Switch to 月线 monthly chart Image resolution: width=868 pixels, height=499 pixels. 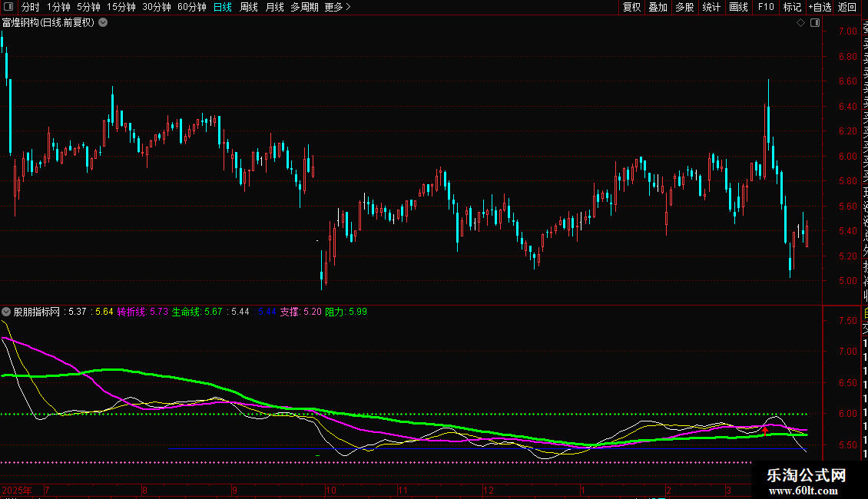(274, 7)
